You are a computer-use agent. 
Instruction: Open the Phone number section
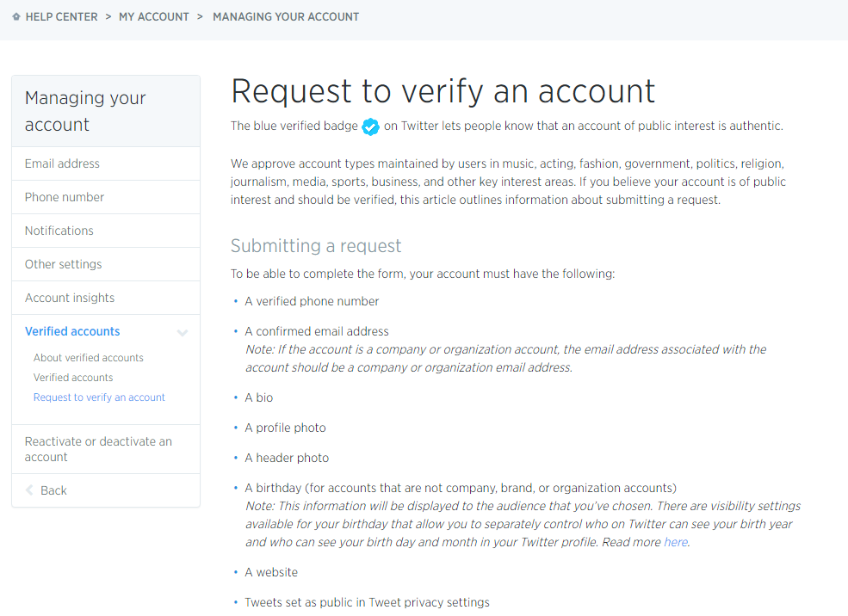point(65,196)
